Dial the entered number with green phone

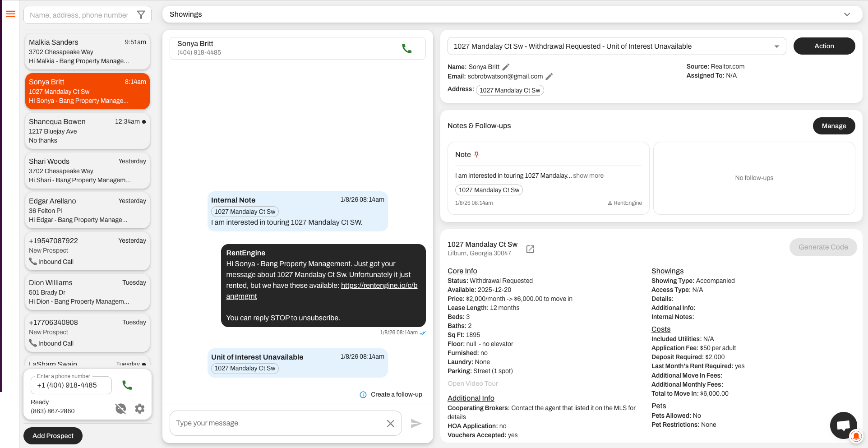click(127, 385)
